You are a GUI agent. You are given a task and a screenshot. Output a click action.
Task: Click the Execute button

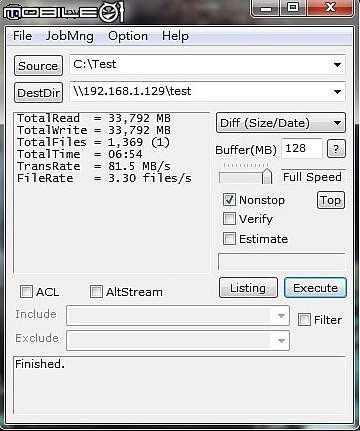pos(315,288)
